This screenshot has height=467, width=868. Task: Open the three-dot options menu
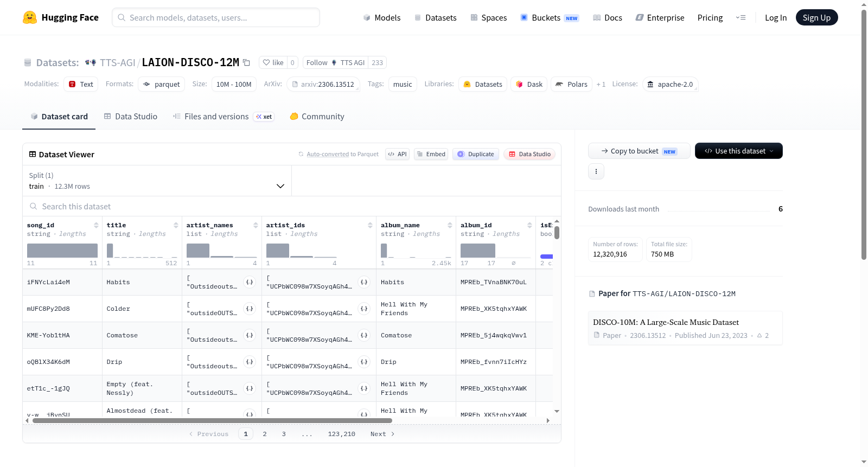pos(596,171)
